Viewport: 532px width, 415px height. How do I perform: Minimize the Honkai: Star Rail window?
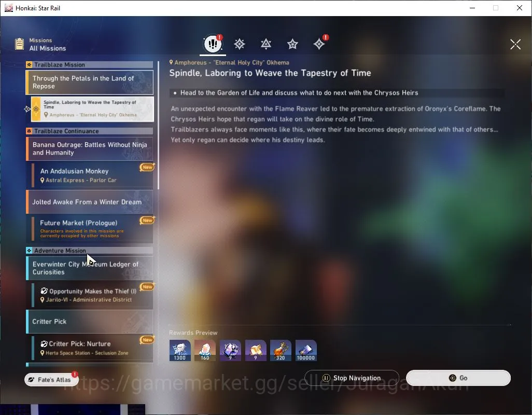click(x=472, y=8)
